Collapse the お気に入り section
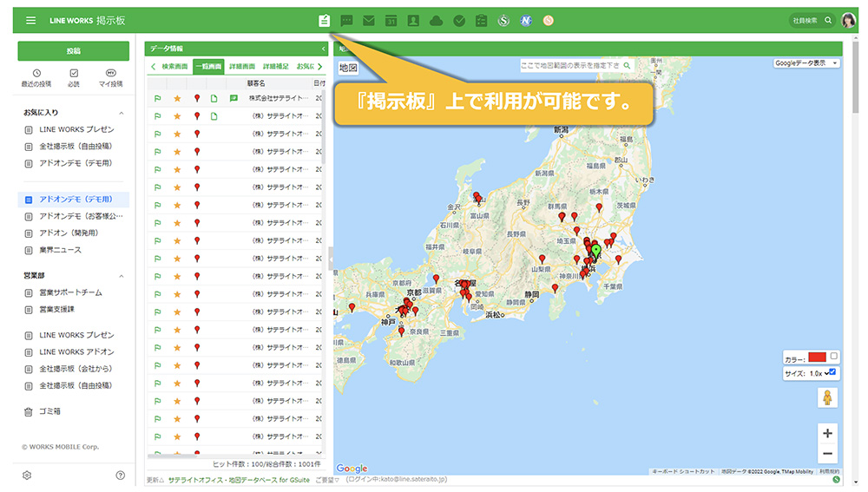868x492 pixels. tap(121, 113)
